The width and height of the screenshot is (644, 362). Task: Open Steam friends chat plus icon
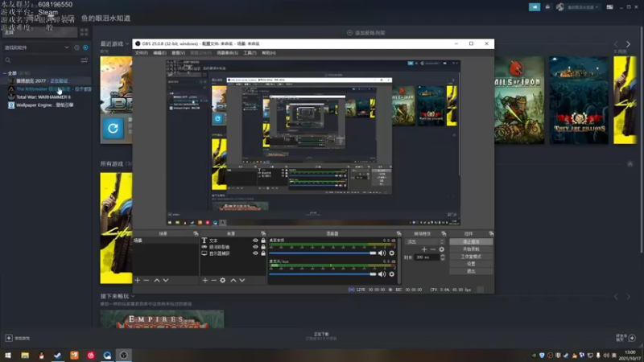click(632, 338)
